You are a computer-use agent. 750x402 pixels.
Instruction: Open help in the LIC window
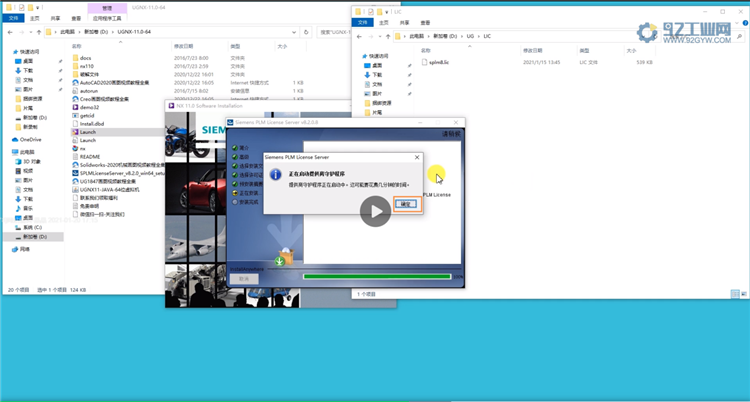click(744, 22)
